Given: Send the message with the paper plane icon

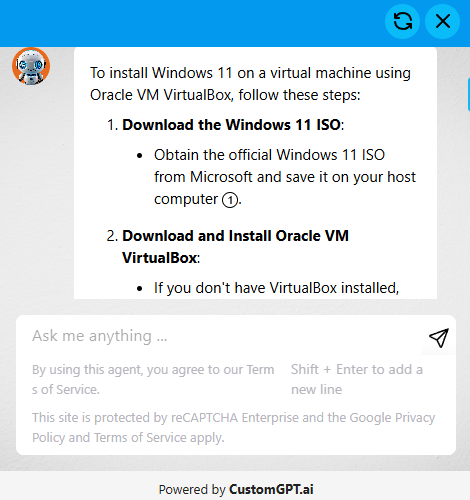Looking at the screenshot, I should (439, 338).
